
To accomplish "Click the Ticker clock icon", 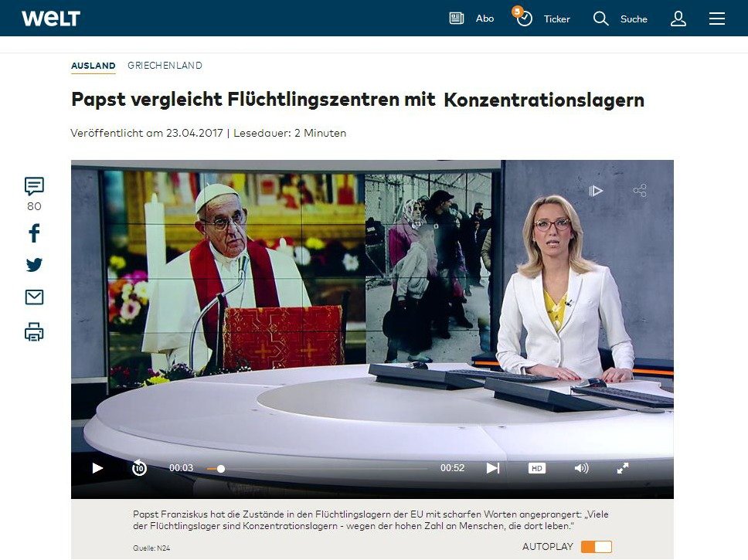I will pos(524,18).
